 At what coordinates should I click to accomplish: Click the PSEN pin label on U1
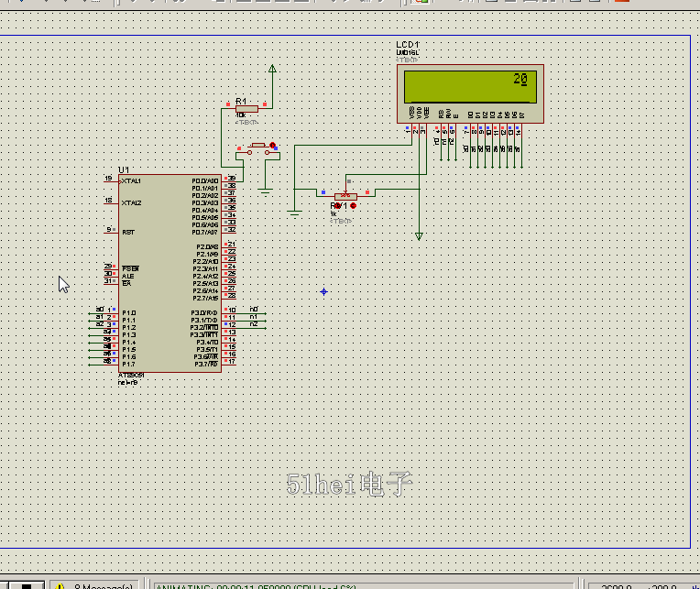[x=130, y=268]
